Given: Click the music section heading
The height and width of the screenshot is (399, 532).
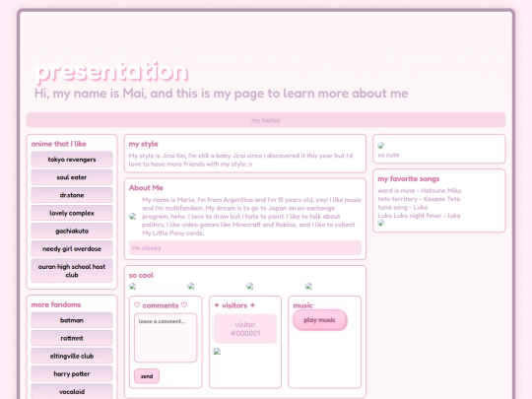Looking at the screenshot, I should (302, 305).
